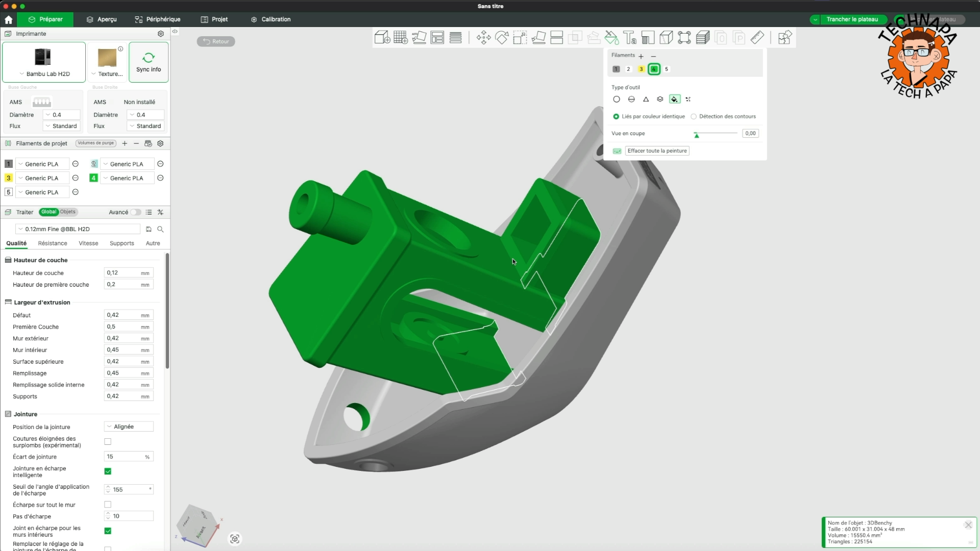Viewport: 980px width, 551px height.
Task: Select Détection des contours radio option
Action: [694, 116]
